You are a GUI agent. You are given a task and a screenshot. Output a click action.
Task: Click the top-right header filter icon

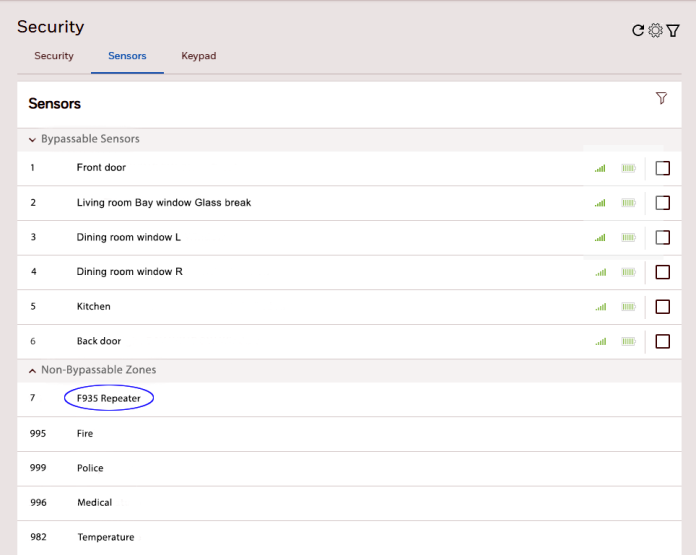(673, 31)
